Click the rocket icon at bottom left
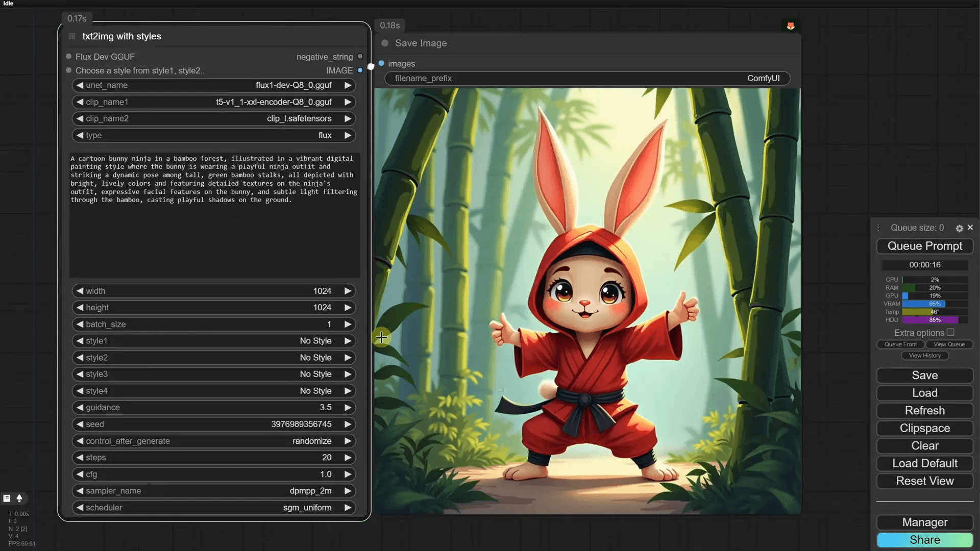The width and height of the screenshot is (980, 551). pos(19,498)
